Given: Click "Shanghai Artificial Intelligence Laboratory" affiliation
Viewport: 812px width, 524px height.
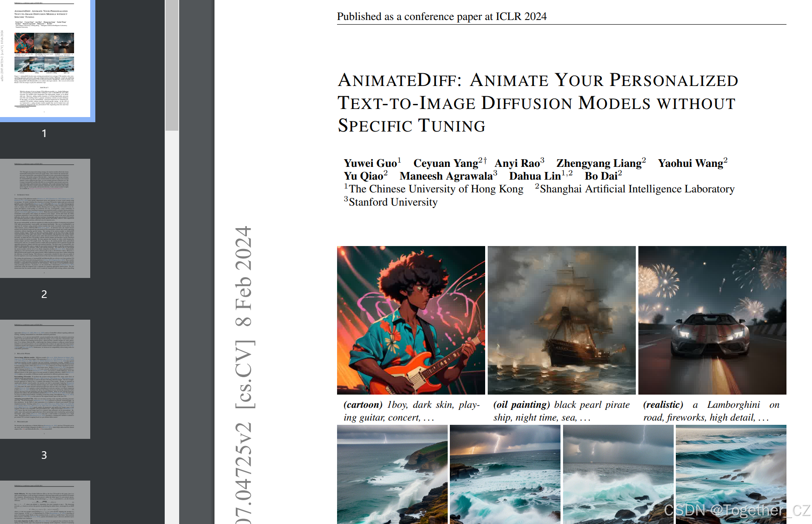Looking at the screenshot, I should click(637, 189).
